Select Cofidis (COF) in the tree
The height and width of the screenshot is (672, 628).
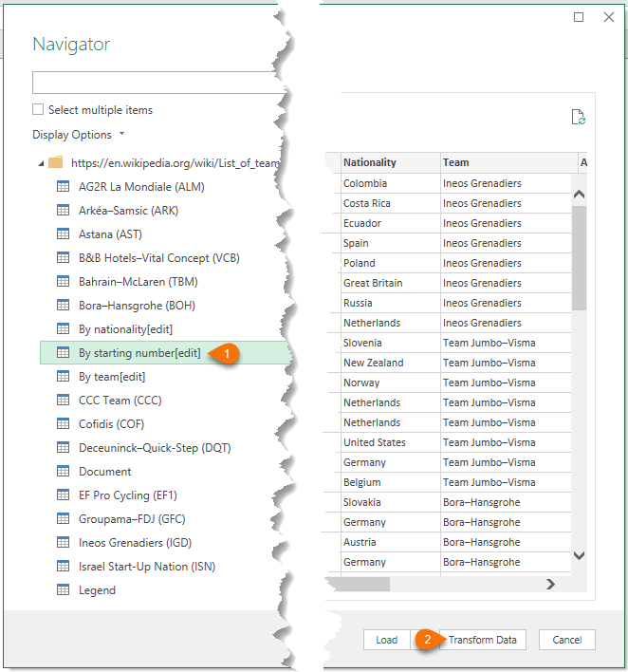pyautogui.click(x=111, y=424)
